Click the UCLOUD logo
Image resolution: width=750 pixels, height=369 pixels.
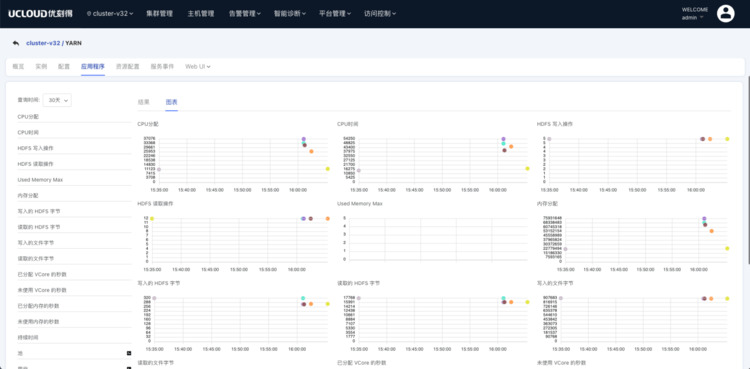[x=40, y=13]
